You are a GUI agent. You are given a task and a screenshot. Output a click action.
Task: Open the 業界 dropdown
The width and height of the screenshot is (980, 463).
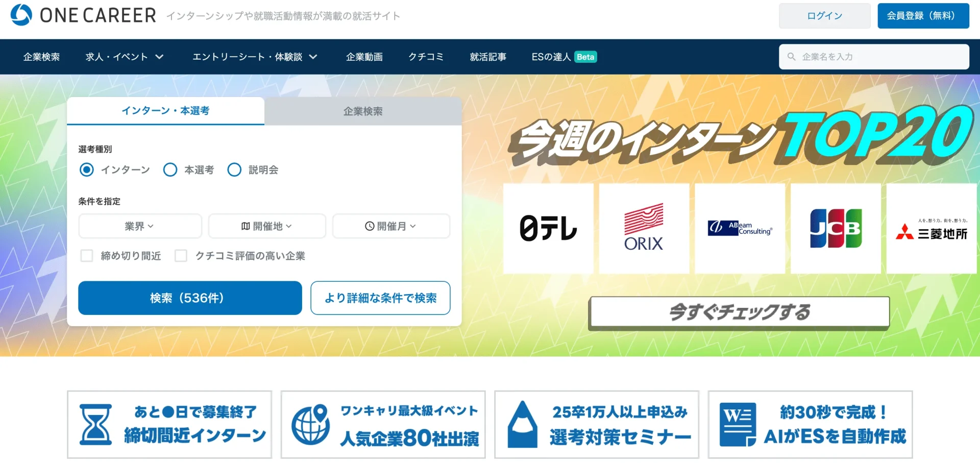(x=140, y=226)
